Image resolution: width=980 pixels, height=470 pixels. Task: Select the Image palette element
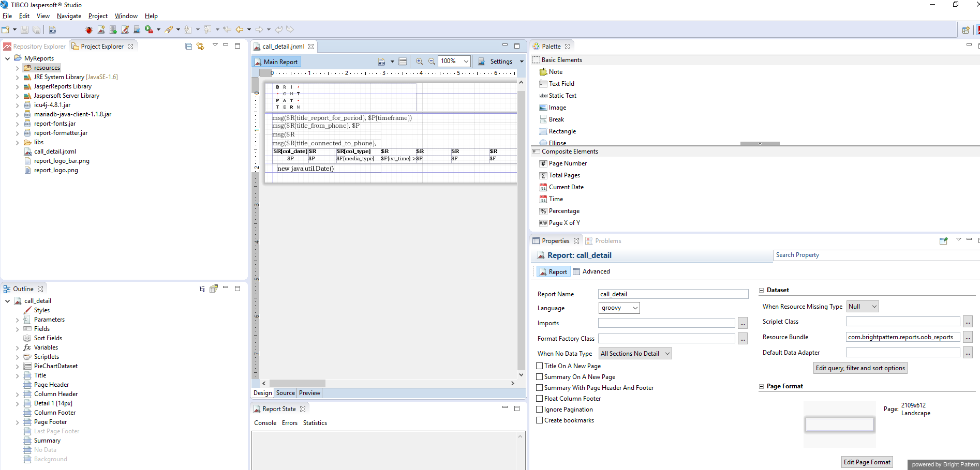click(x=553, y=108)
